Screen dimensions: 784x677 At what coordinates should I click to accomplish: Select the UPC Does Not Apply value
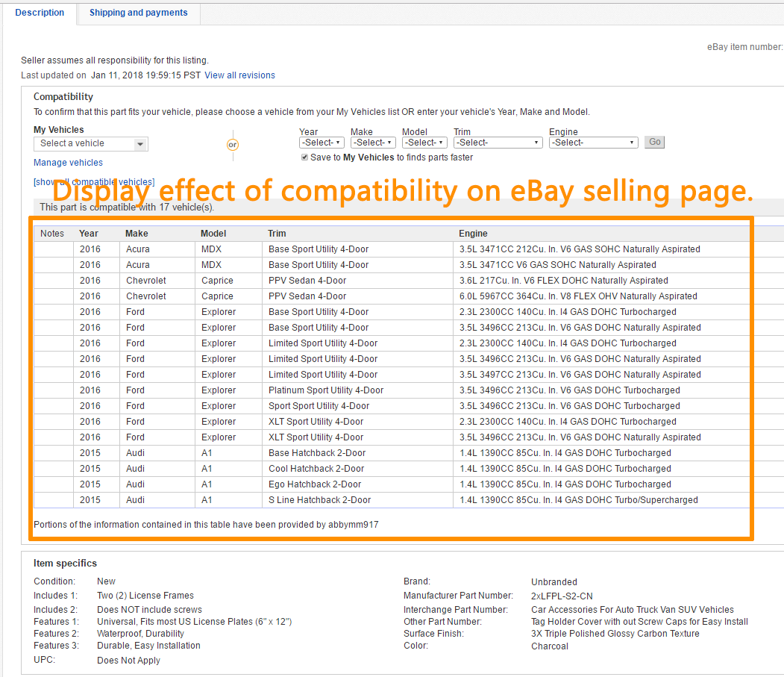[128, 661]
